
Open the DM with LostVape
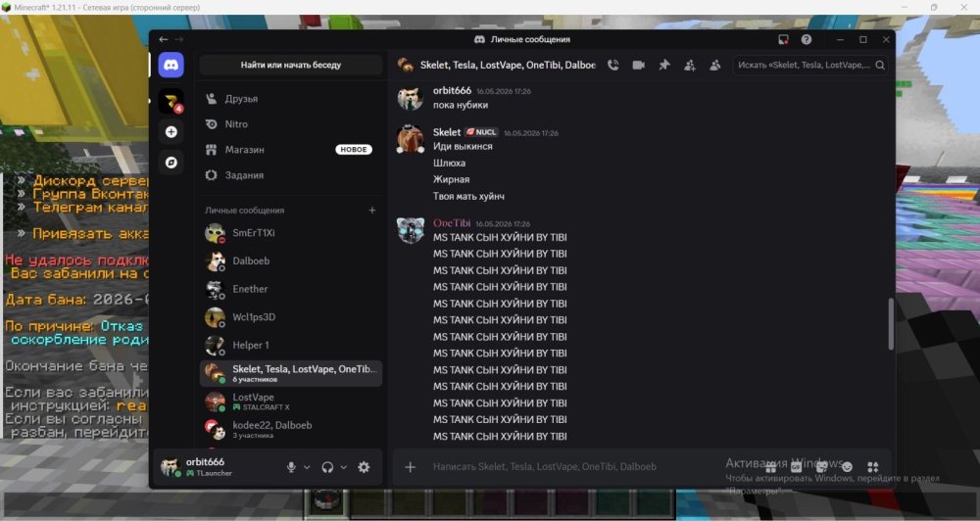291,402
